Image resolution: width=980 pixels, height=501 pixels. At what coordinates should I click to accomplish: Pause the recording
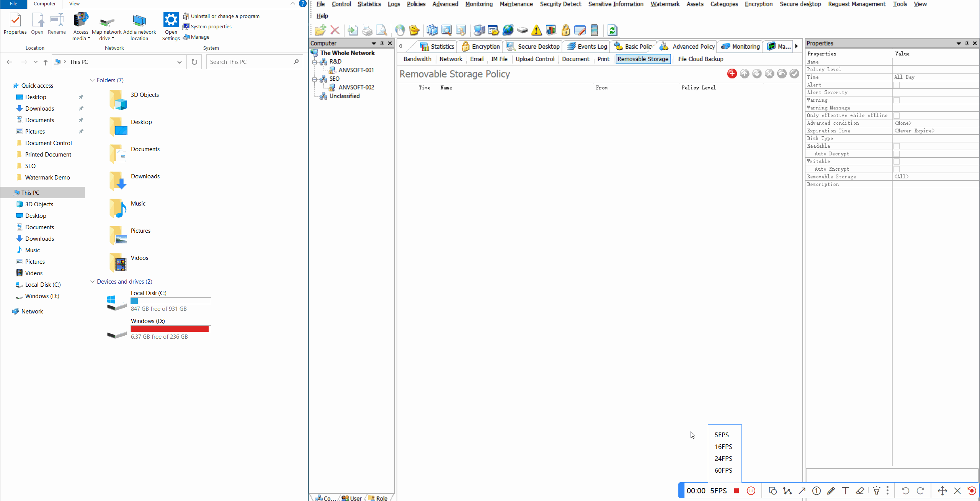coord(751,491)
